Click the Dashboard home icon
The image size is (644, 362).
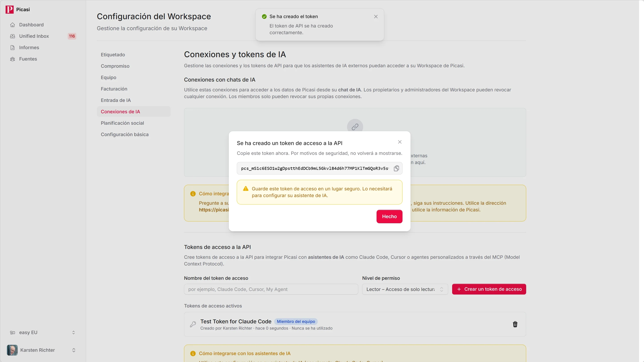[x=13, y=25]
